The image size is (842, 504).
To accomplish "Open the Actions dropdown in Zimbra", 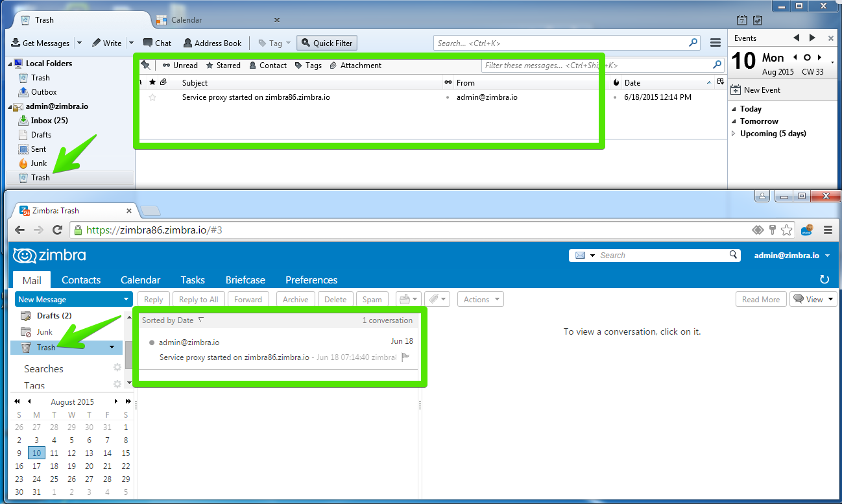I will tap(481, 300).
